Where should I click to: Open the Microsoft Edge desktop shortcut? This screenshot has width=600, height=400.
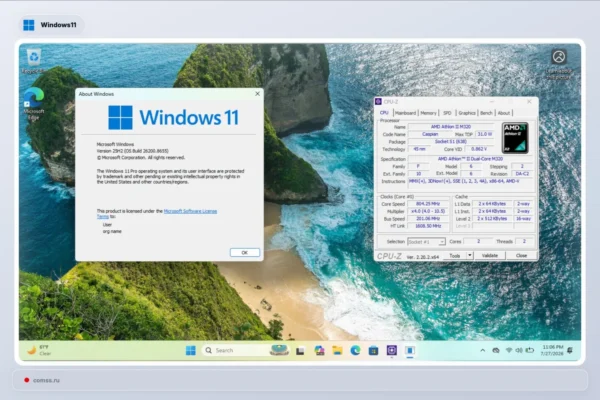click(x=34, y=103)
